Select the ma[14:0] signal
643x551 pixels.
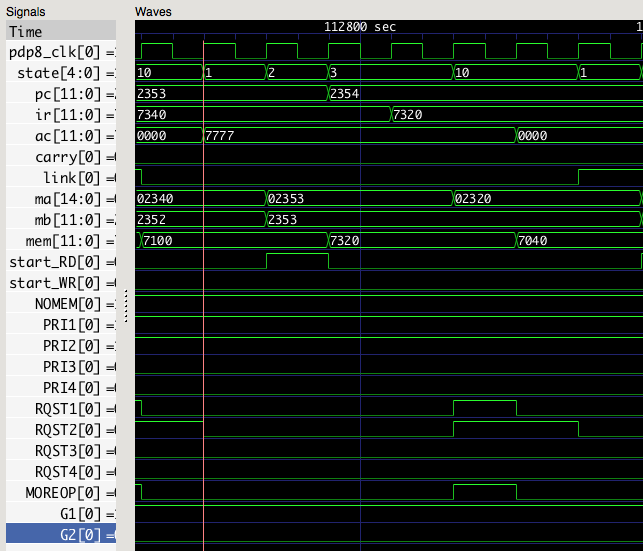point(61,199)
